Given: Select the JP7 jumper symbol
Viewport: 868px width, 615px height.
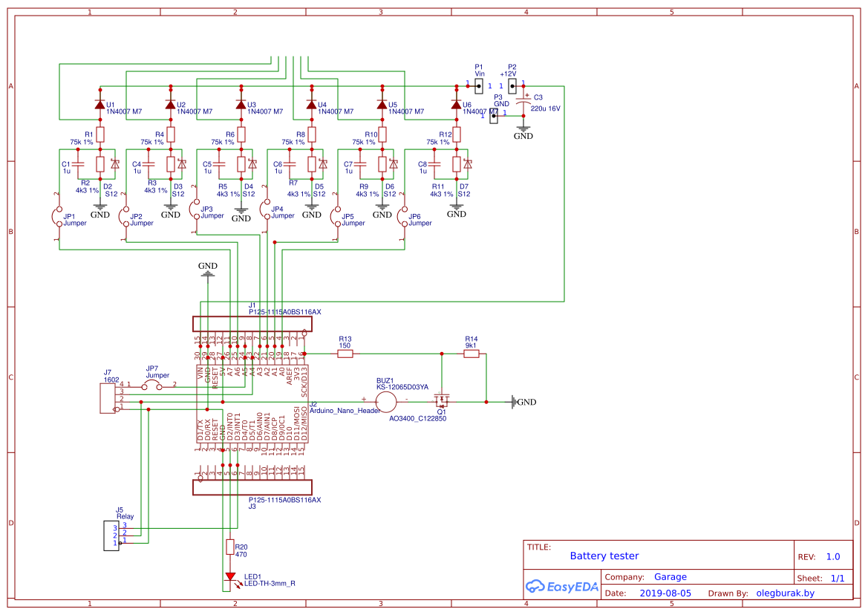Looking at the screenshot, I should point(152,384).
